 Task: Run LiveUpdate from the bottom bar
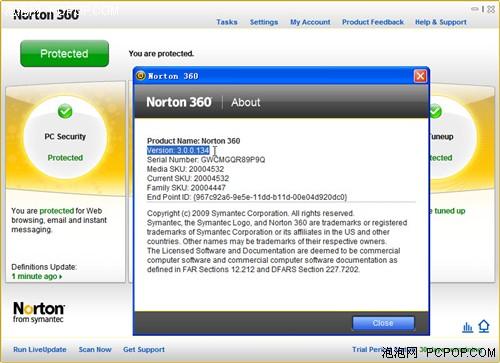tap(40, 350)
